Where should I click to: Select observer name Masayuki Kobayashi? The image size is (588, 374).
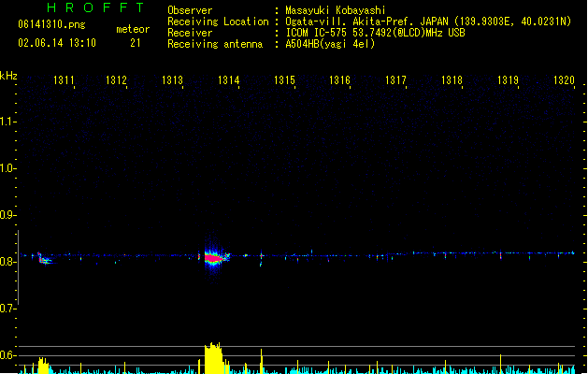336,10
